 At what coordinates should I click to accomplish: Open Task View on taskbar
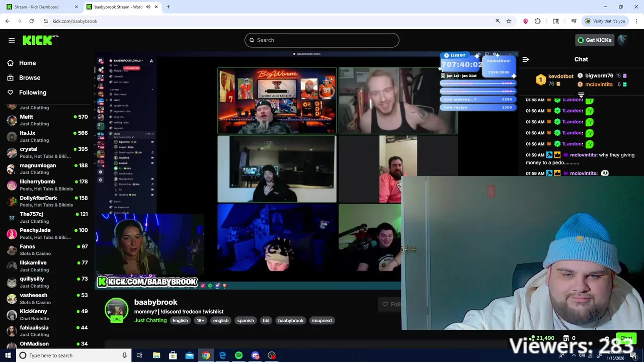[139, 355]
